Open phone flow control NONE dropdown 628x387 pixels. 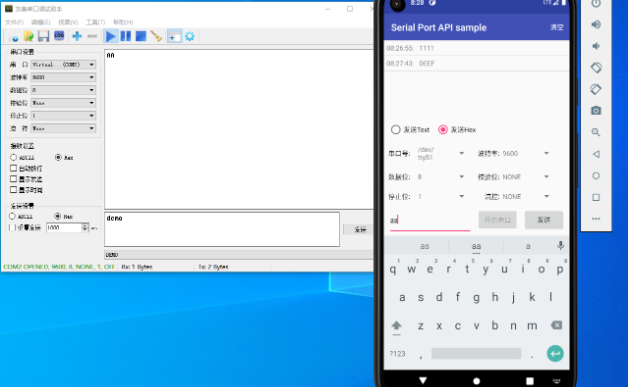[525, 196]
